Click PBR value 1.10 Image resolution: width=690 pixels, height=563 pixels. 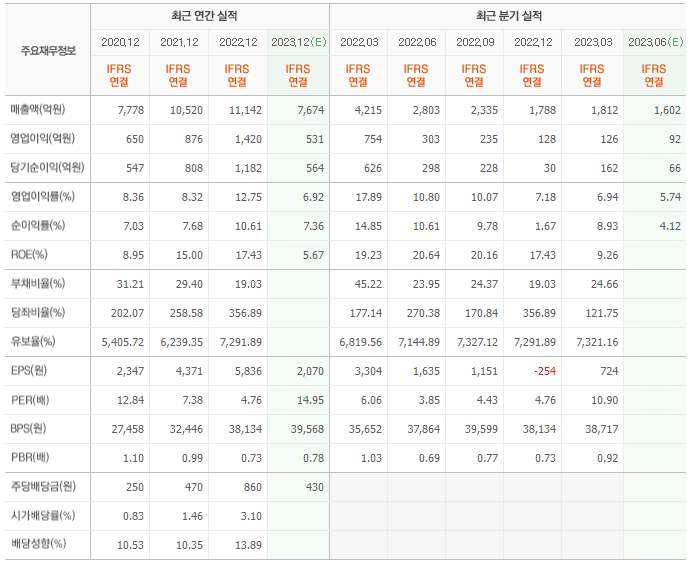pyautogui.click(x=133, y=458)
